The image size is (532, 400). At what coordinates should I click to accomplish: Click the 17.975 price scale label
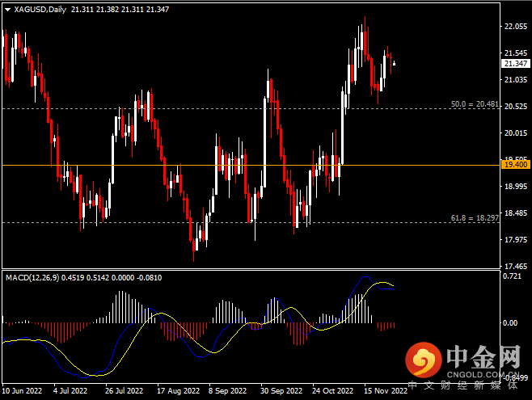coord(515,240)
